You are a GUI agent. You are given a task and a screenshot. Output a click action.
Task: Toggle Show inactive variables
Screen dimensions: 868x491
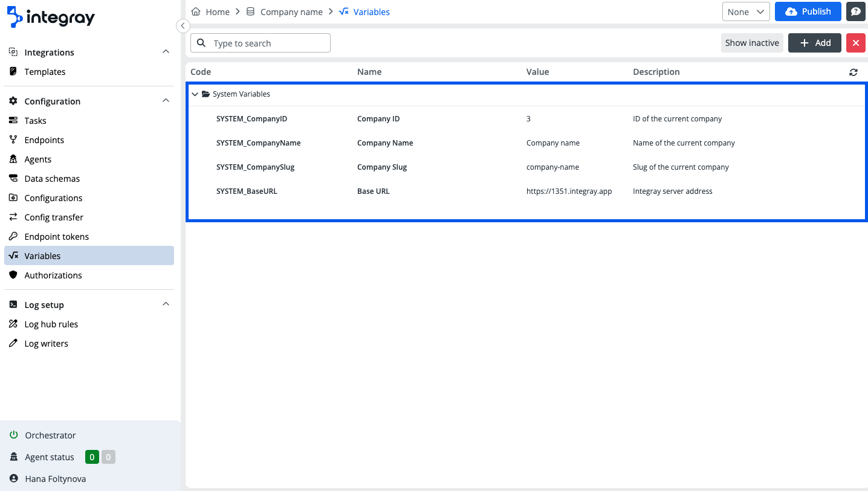click(751, 43)
